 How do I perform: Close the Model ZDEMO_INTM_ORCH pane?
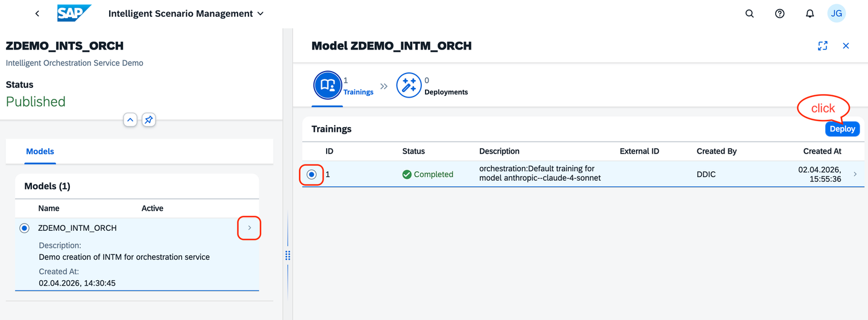point(846,46)
